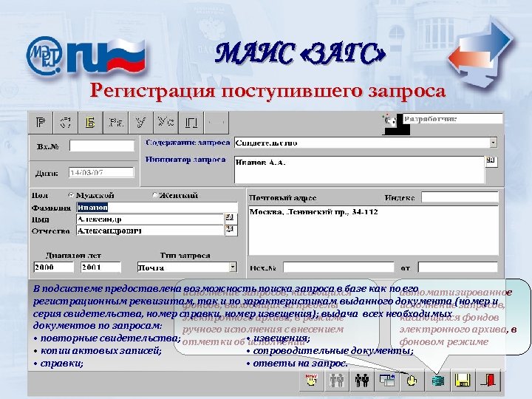Select the Мужской gender radio button
Screen dimensions: 532x399
(71, 195)
